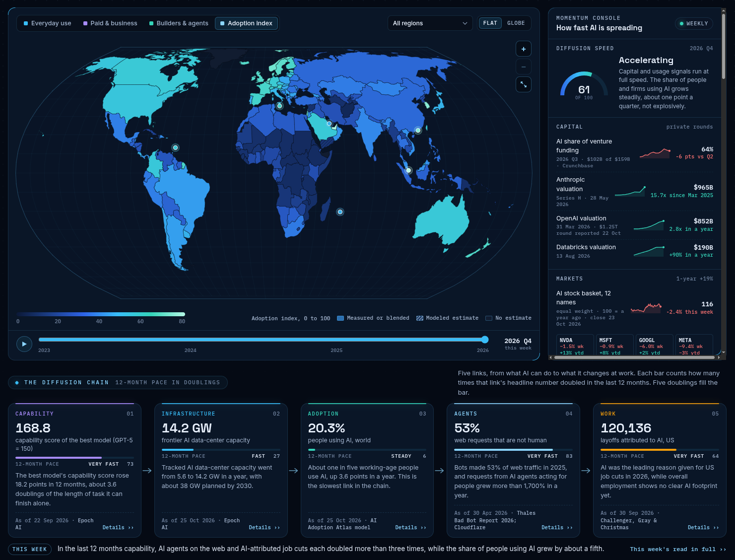
Task: Click the Anthropic valuation sparkline chart
Action: [x=630, y=191]
